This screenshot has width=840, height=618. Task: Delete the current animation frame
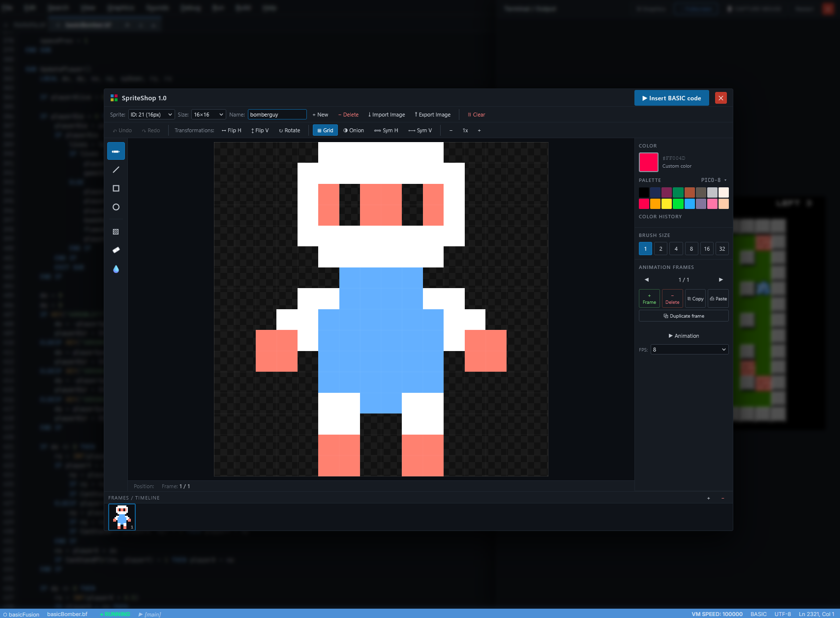click(672, 298)
